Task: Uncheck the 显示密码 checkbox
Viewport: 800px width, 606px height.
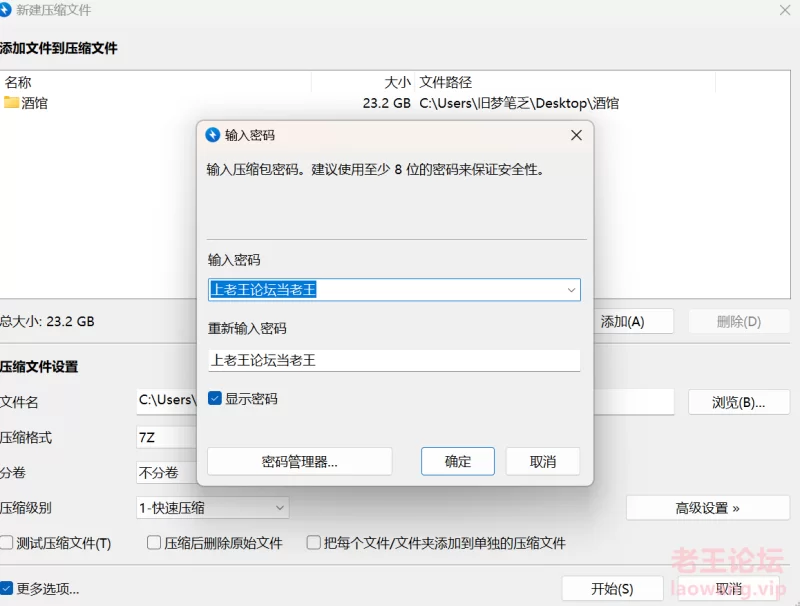Action: [x=215, y=398]
